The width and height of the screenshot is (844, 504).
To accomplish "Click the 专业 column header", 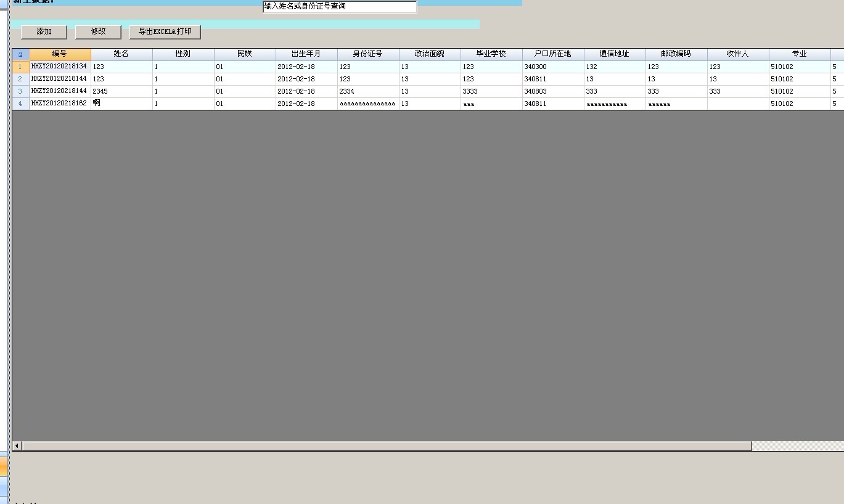I will click(x=800, y=54).
